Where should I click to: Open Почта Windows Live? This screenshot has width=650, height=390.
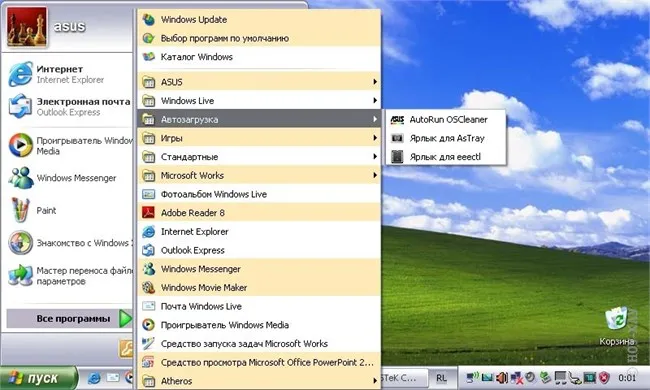tap(259, 306)
